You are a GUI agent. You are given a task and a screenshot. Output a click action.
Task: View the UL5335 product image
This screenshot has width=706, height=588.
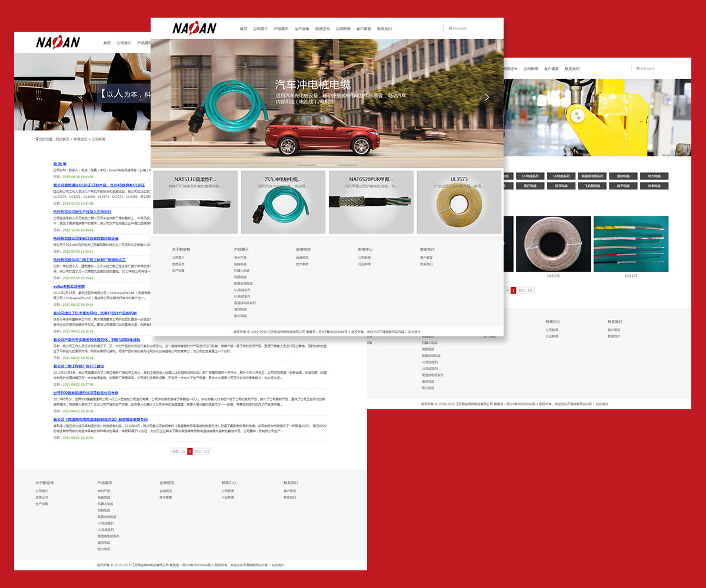point(553,243)
